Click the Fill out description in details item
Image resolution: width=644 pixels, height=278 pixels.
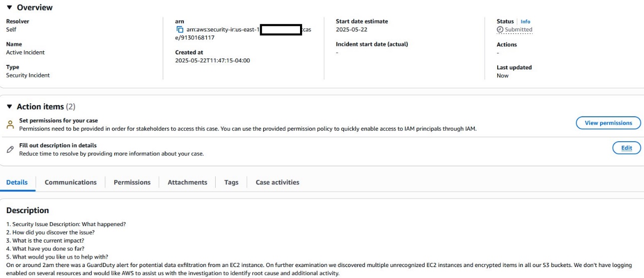pyautogui.click(x=58, y=145)
